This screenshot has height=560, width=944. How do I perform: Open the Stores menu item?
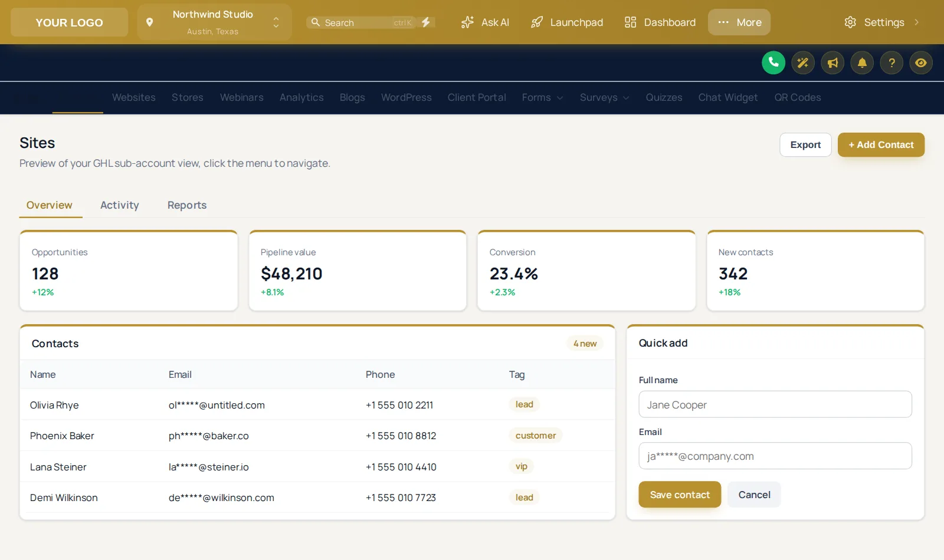pyautogui.click(x=188, y=98)
